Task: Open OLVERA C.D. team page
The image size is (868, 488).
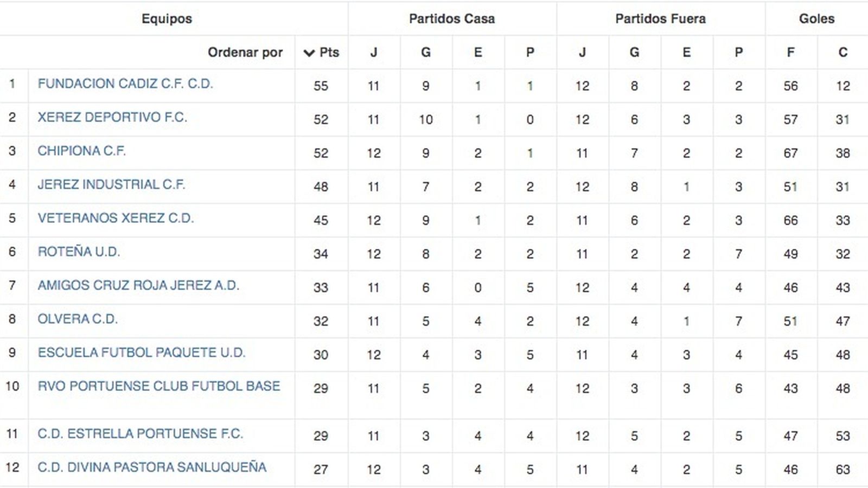Action: [x=76, y=320]
